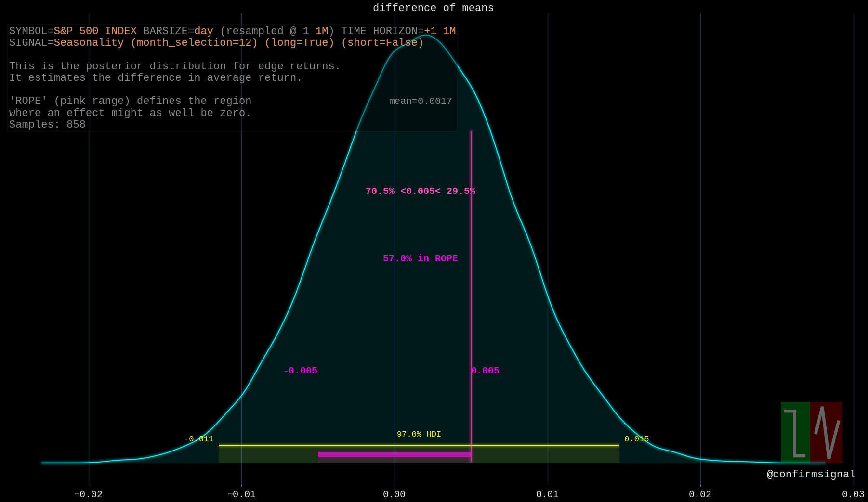Click the '0.02' x-axis tick label
The image size is (868, 502).
pos(700,494)
